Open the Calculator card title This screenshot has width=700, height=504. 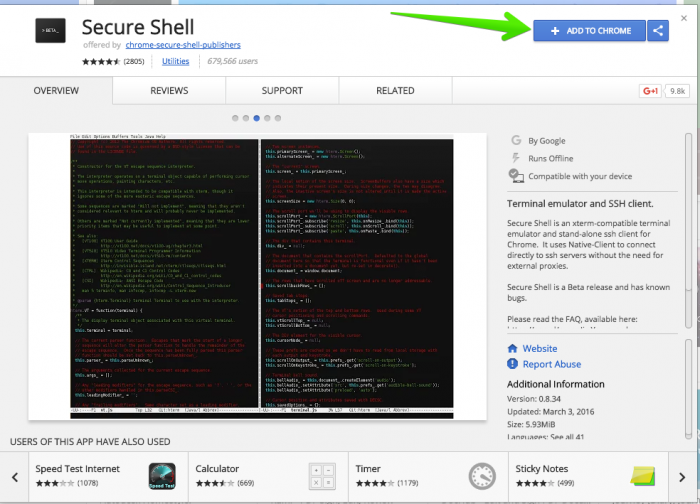(x=217, y=468)
